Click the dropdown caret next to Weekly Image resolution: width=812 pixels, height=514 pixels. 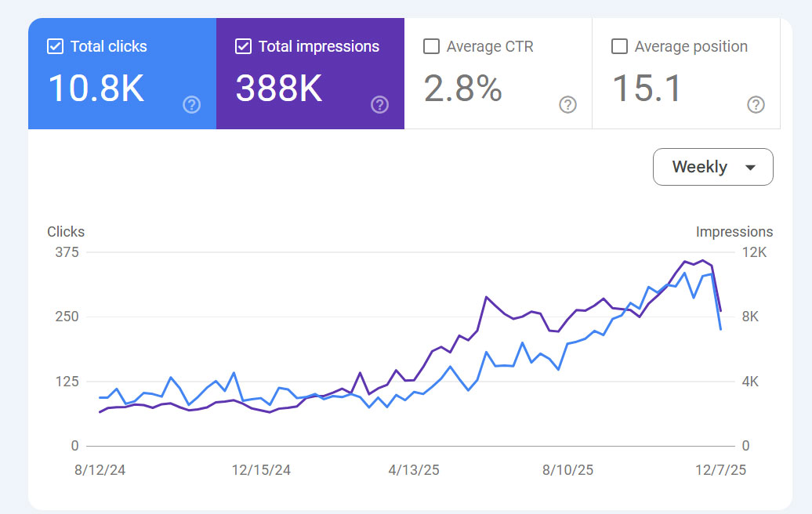751,167
